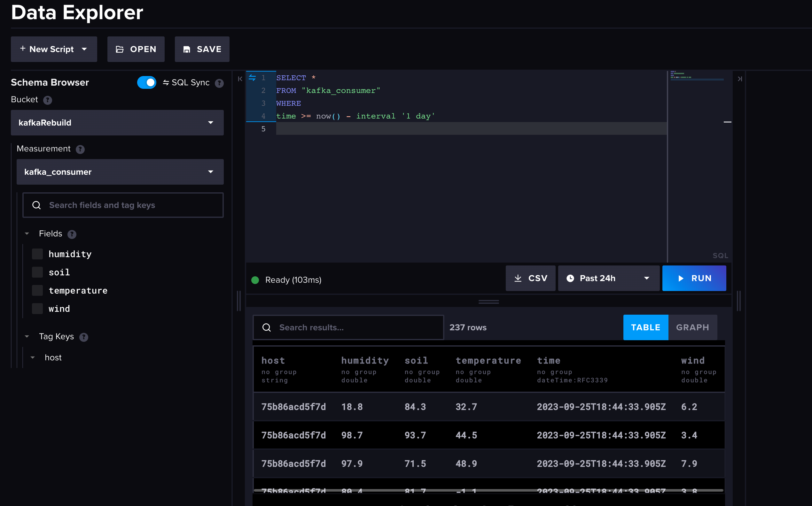812x506 pixels.
Task: Download results as CSV file
Action: [x=530, y=278]
